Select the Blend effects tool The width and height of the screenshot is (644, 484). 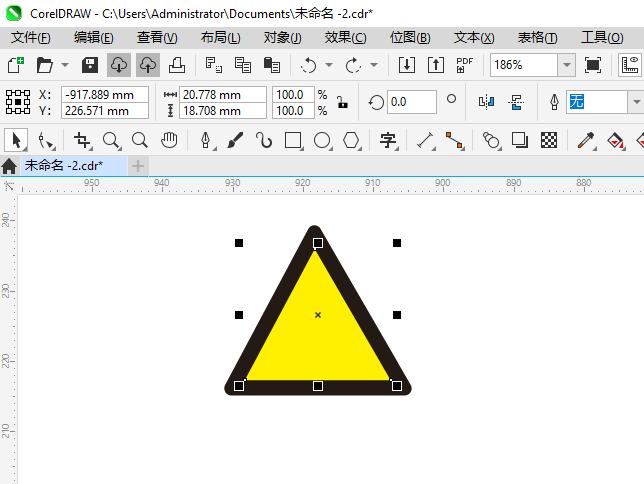[x=491, y=141]
